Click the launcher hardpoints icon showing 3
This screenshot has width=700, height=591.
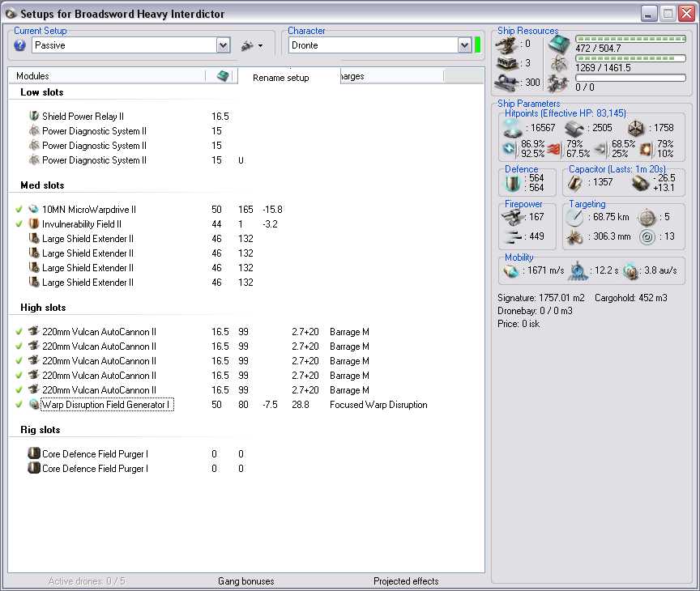[506, 63]
